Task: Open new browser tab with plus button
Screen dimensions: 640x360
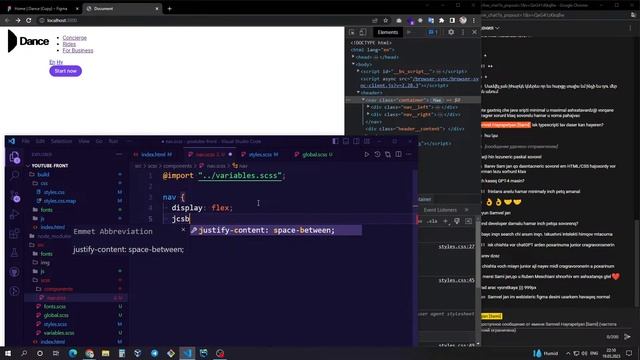Action: (169, 8)
